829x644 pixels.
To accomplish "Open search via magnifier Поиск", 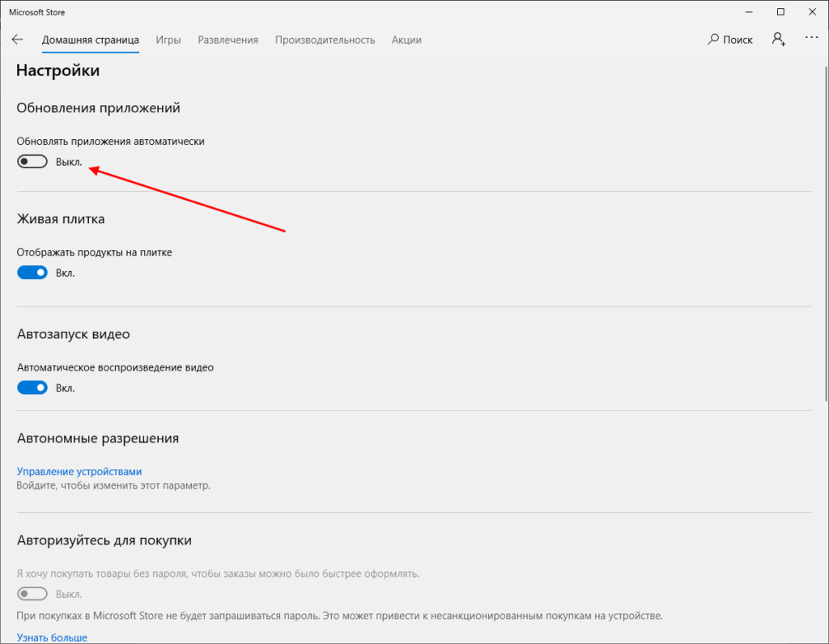I will [730, 40].
